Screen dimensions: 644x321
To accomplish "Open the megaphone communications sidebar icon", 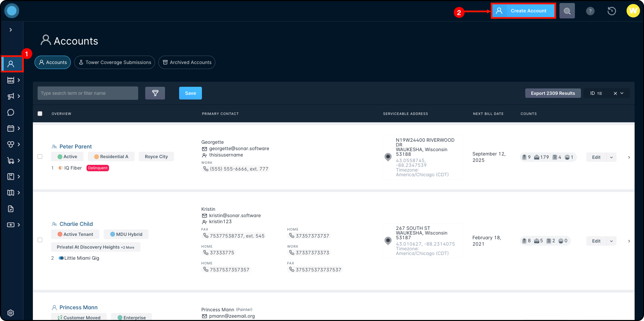I will [11, 96].
